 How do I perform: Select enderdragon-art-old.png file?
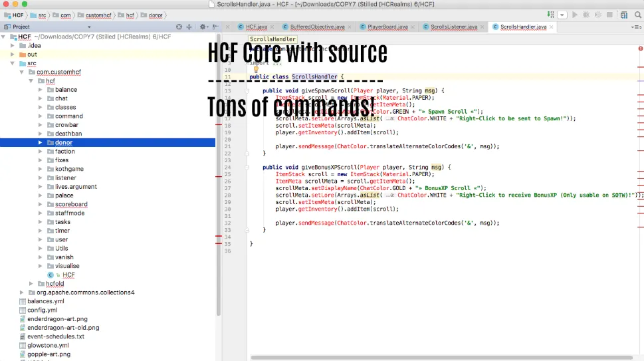[63, 328]
